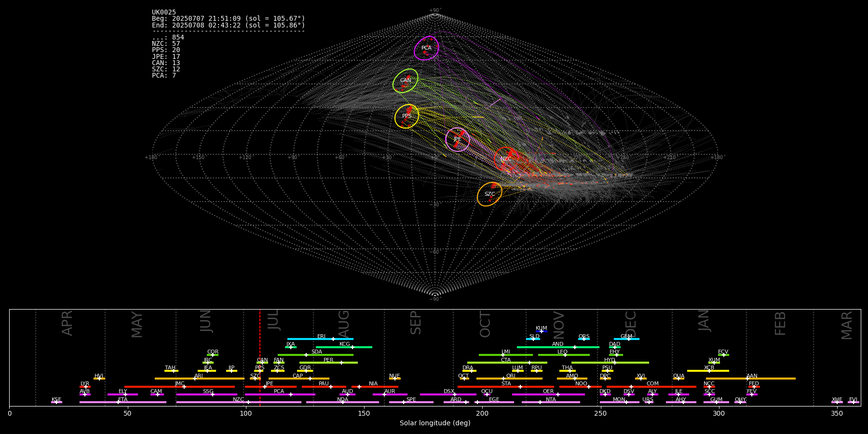Click the 'Solar longitude (deg)' axis label
Viewport: 868px width, 434px height.
point(435,423)
